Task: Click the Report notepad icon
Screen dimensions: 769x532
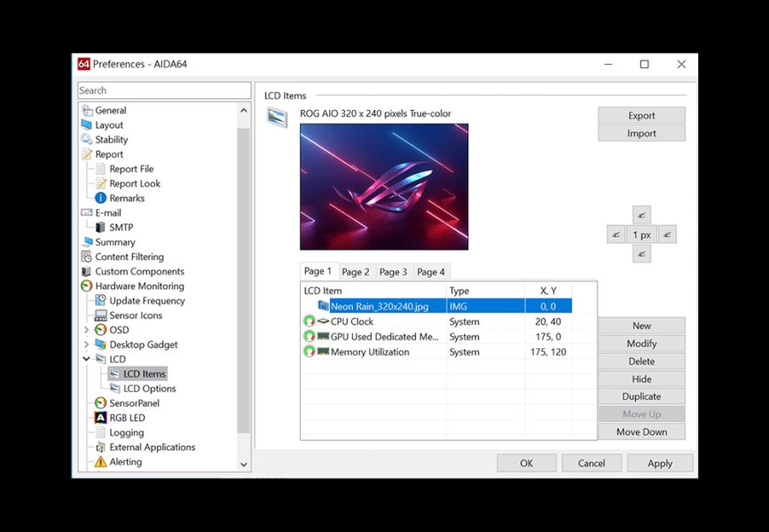Action: tap(87, 154)
